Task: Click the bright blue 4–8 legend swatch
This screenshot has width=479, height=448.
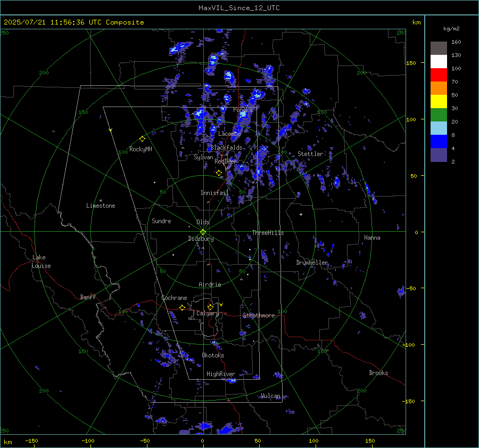Action: pos(439,142)
